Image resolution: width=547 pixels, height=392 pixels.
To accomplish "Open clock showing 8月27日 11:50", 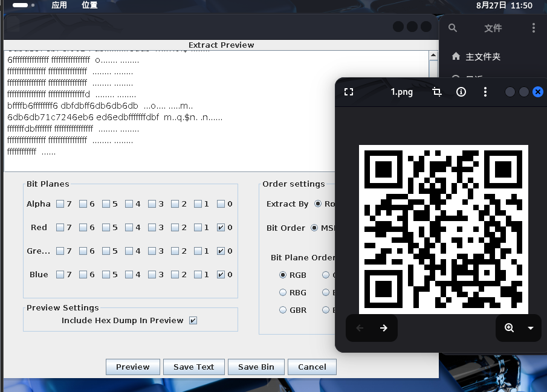I will 504,5.
